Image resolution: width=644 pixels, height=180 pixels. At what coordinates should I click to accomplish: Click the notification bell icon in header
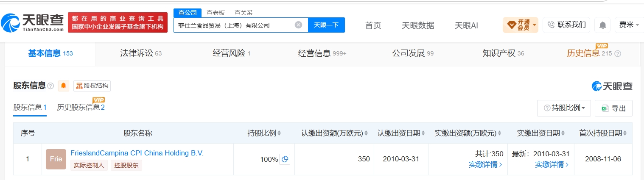click(x=602, y=25)
